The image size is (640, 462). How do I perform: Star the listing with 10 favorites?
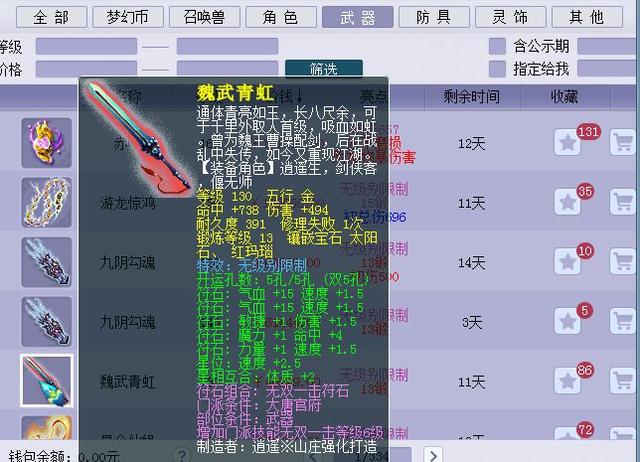[x=568, y=262]
